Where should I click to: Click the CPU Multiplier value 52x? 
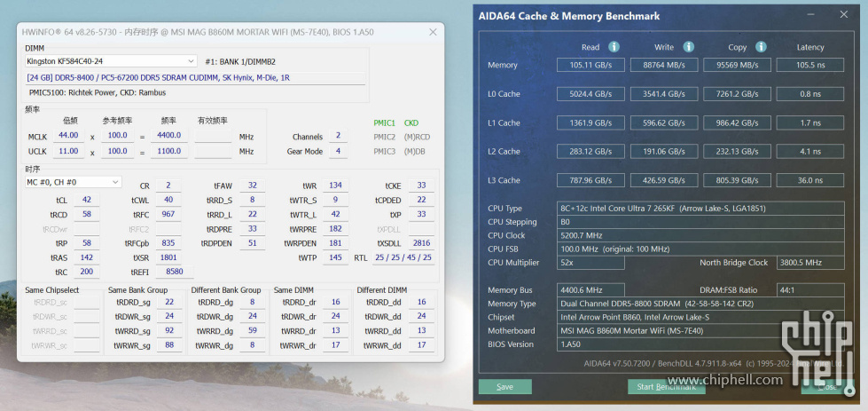pyautogui.click(x=590, y=263)
